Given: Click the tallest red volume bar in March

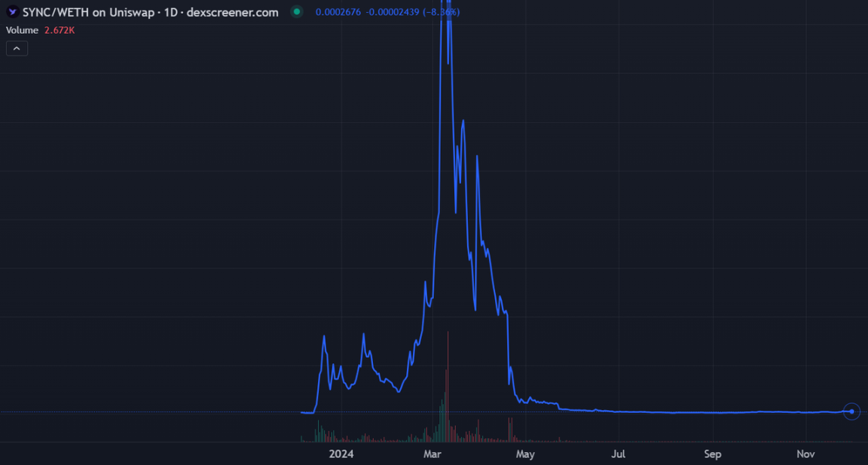Looking at the screenshot, I should pyautogui.click(x=448, y=387).
